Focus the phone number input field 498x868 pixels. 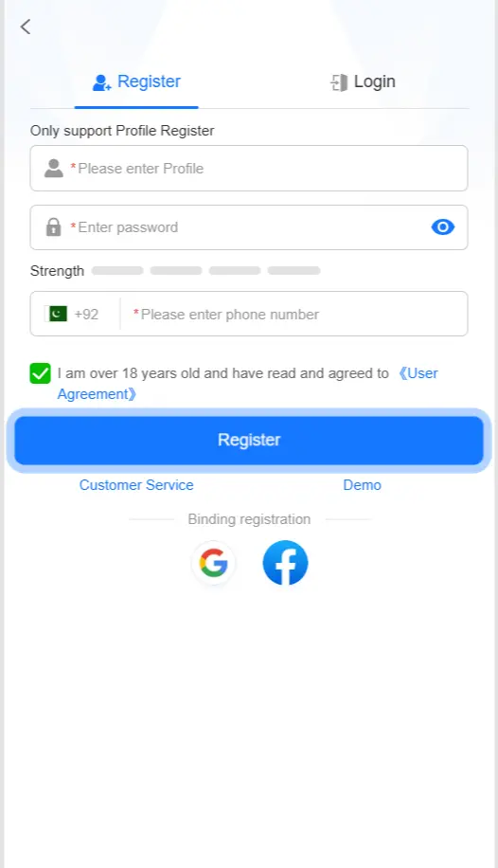293,315
